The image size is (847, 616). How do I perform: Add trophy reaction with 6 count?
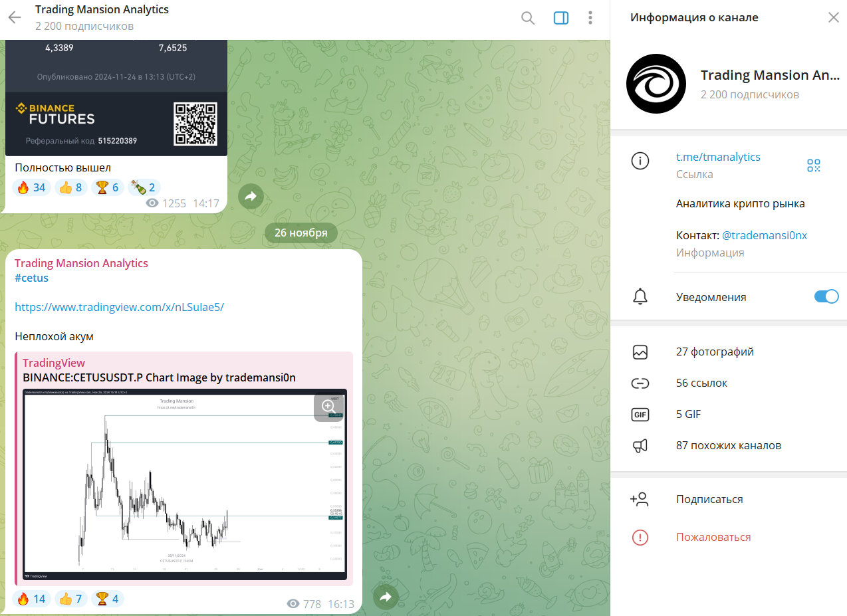pyautogui.click(x=108, y=187)
